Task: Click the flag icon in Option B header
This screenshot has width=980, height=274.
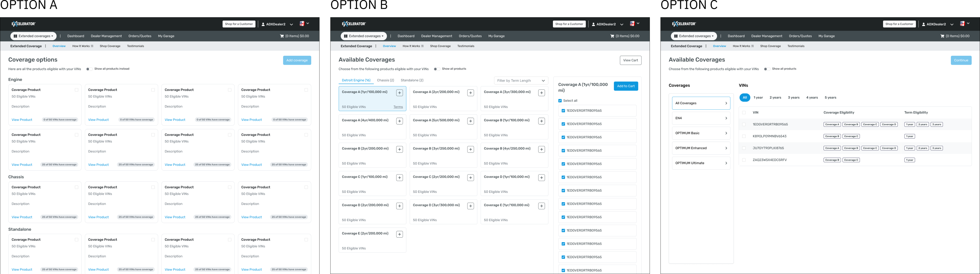Action: pyautogui.click(x=632, y=24)
